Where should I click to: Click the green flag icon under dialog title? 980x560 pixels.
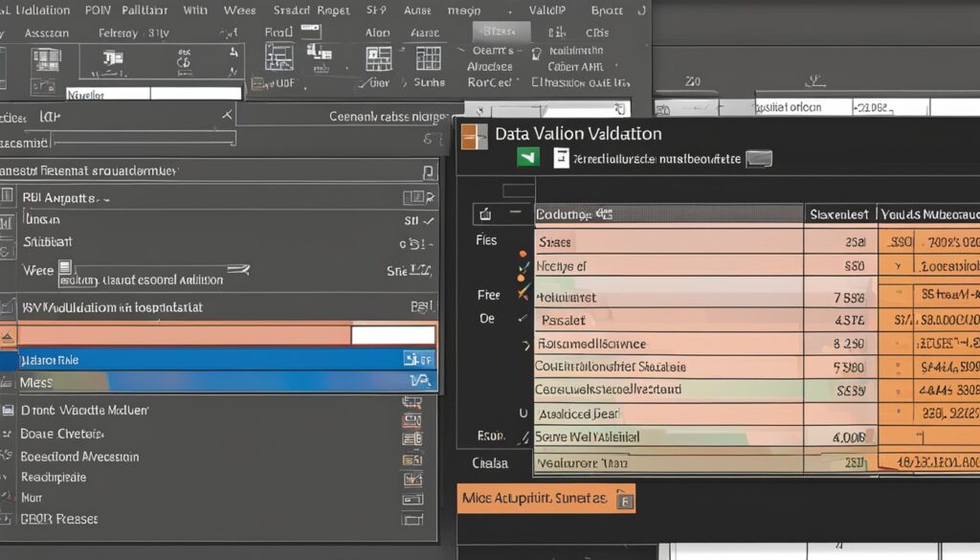(527, 158)
